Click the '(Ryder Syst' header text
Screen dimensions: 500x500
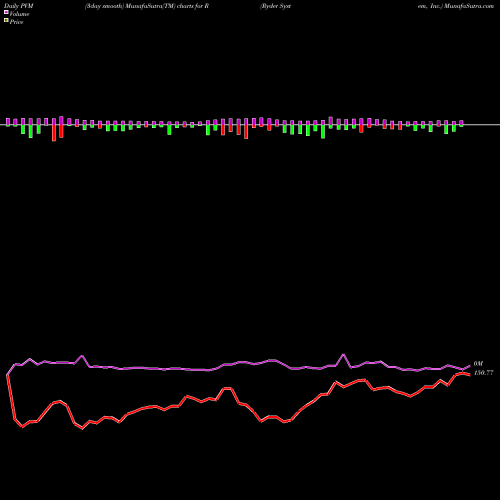pyautogui.click(x=276, y=6)
